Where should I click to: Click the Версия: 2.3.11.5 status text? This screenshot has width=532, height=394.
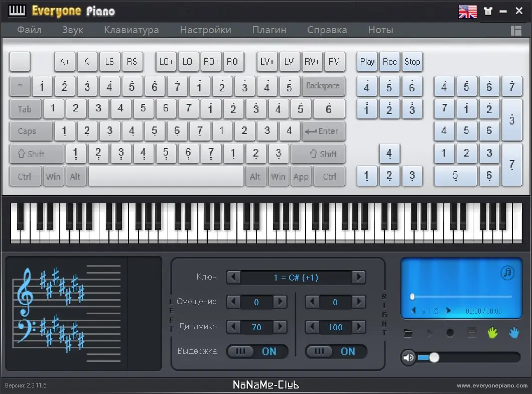(x=26, y=385)
